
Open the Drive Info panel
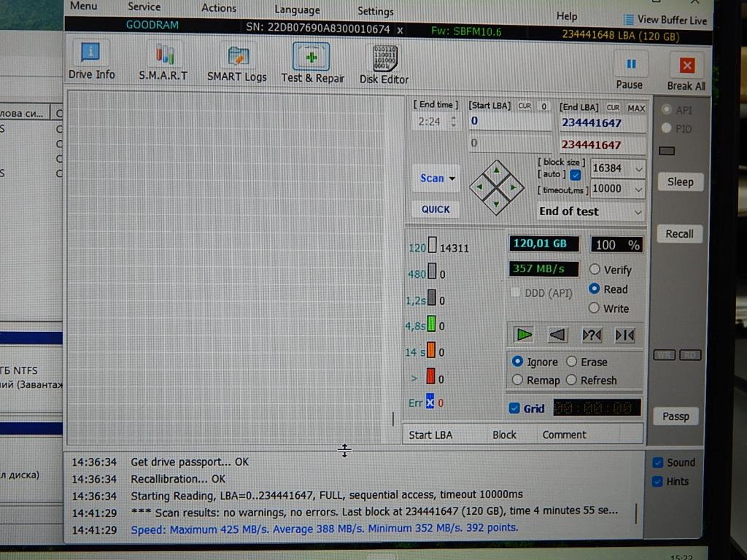click(x=91, y=61)
